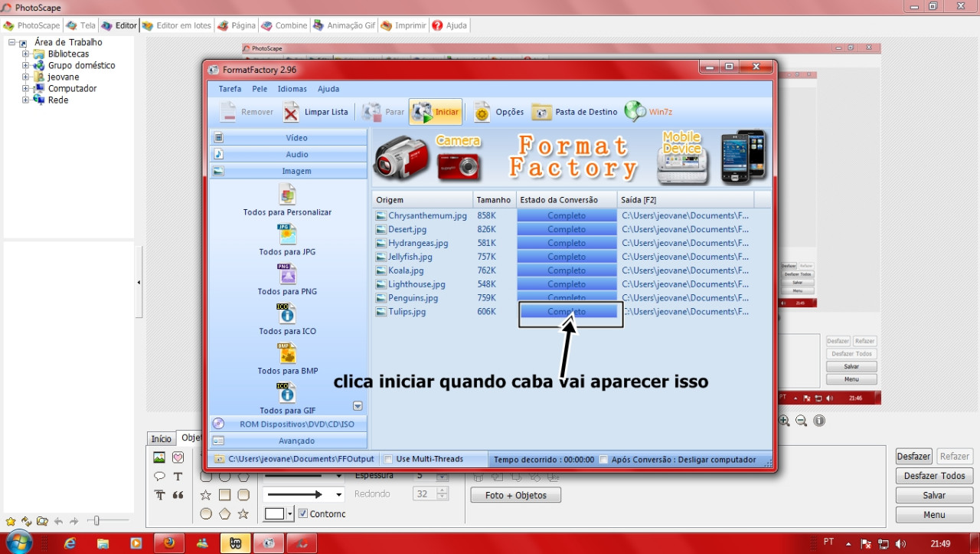The height and width of the screenshot is (554, 980).
Task: Select the text T object tool
Action: (x=178, y=477)
